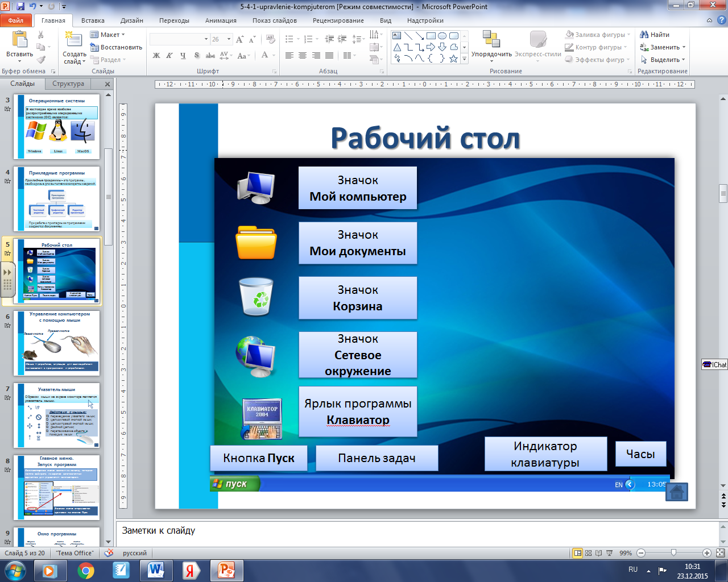Click fit slide to window button
The height and width of the screenshot is (582, 728).
[x=720, y=552]
